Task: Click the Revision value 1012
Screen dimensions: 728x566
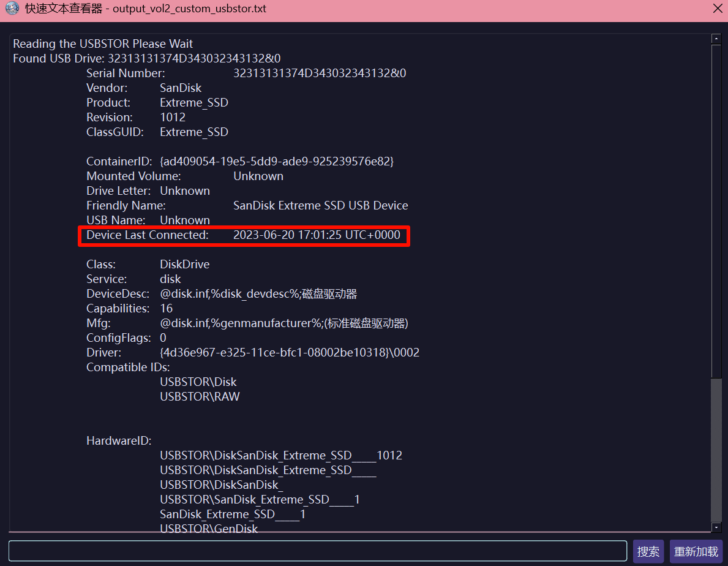Action: click(173, 118)
